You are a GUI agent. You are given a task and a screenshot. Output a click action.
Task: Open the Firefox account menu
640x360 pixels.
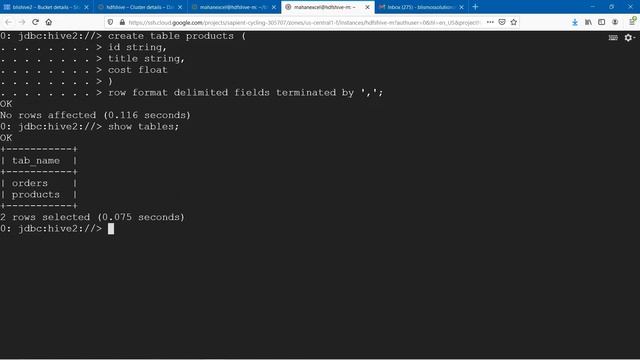(615, 22)
